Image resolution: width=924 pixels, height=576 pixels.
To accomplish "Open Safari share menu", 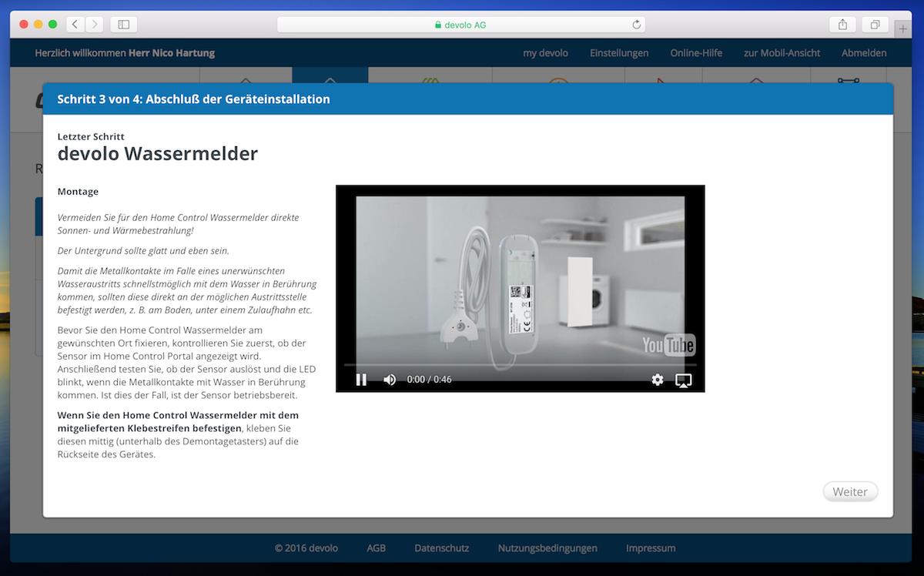I will click(842, 25).
